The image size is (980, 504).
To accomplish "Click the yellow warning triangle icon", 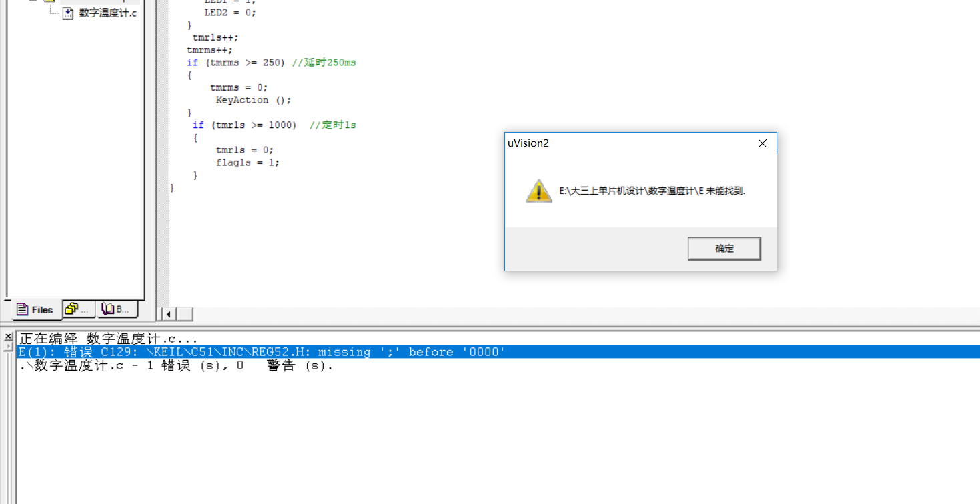I will click(538, 191).
